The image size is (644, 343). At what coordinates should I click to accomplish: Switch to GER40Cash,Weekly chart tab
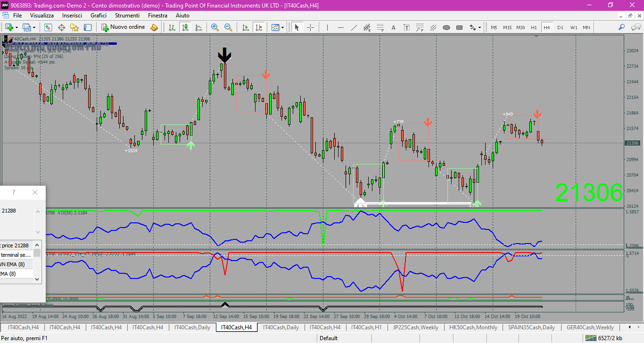590,327
